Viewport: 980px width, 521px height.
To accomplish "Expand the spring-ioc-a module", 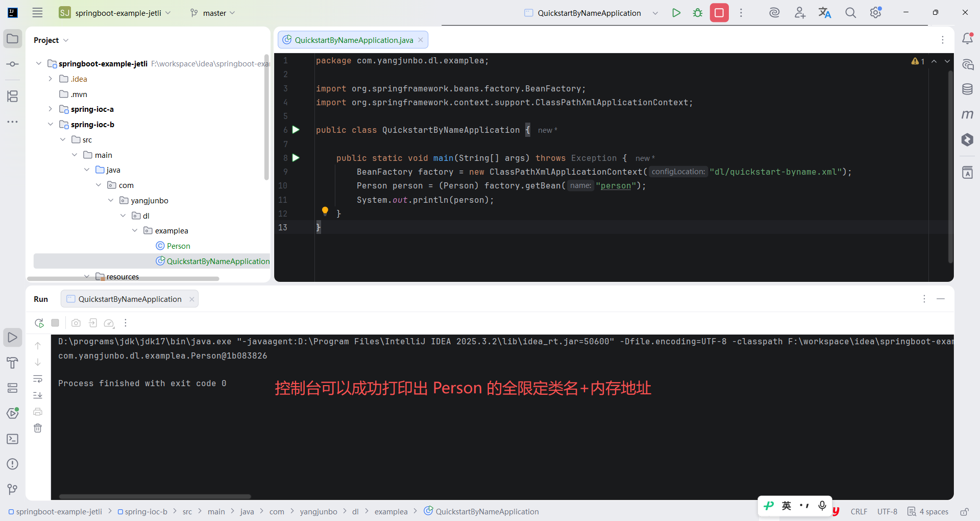I will 50,109.
